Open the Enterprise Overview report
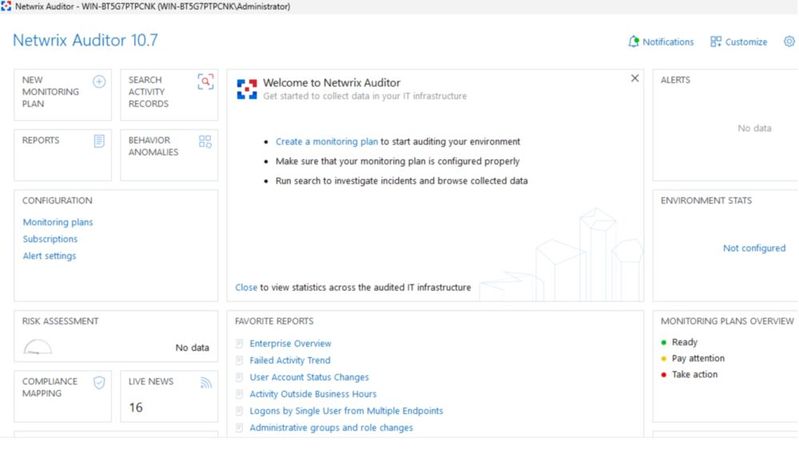The height and width of the screenshot is (450, 799). [290, 343]
